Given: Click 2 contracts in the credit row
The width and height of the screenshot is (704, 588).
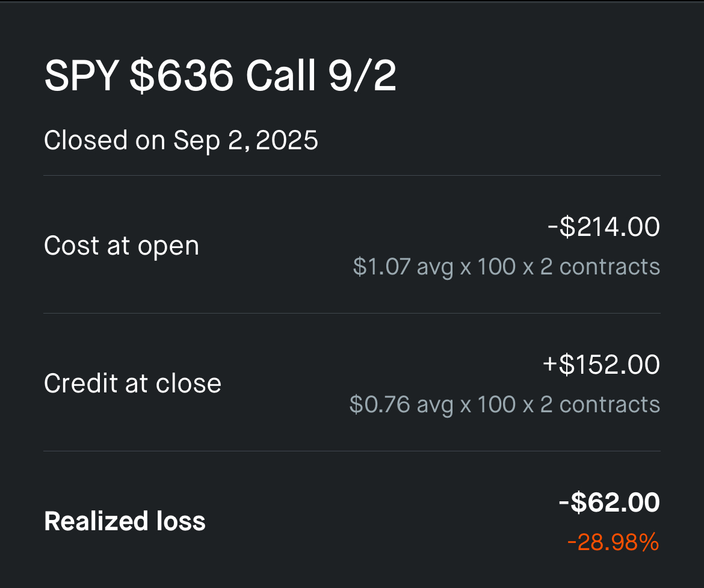Looking at the screenshot, I should (600, 404).
